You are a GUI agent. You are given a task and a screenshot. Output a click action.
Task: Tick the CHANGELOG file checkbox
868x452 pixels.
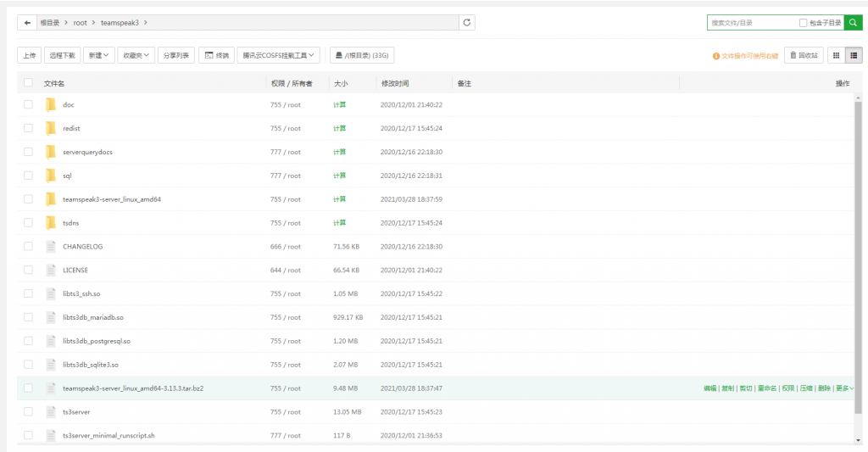click(28, 246)
